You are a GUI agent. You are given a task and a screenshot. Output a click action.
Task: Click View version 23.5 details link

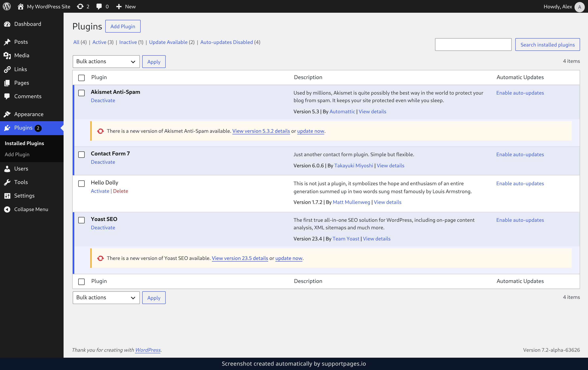coord(240,258)
